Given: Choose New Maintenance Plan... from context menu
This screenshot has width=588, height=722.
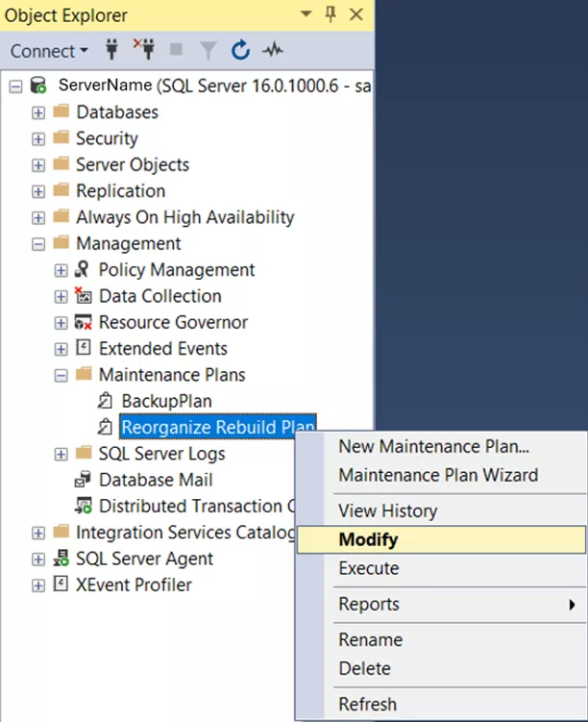Looking at the screenshot, I should tap(441, 446).
